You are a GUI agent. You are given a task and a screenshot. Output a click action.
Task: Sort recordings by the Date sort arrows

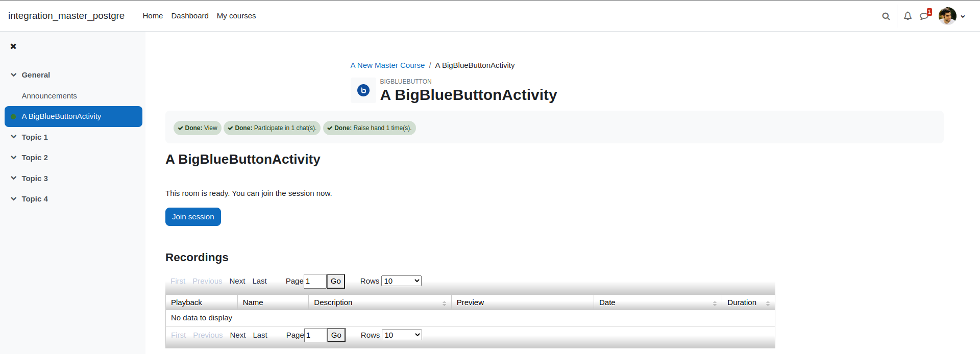click(715, 304)
